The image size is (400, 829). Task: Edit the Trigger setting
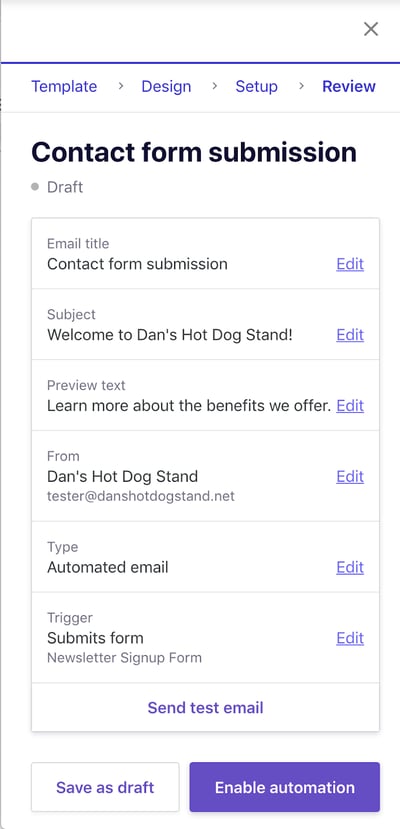pyautogui.click(x=350, y=638)
